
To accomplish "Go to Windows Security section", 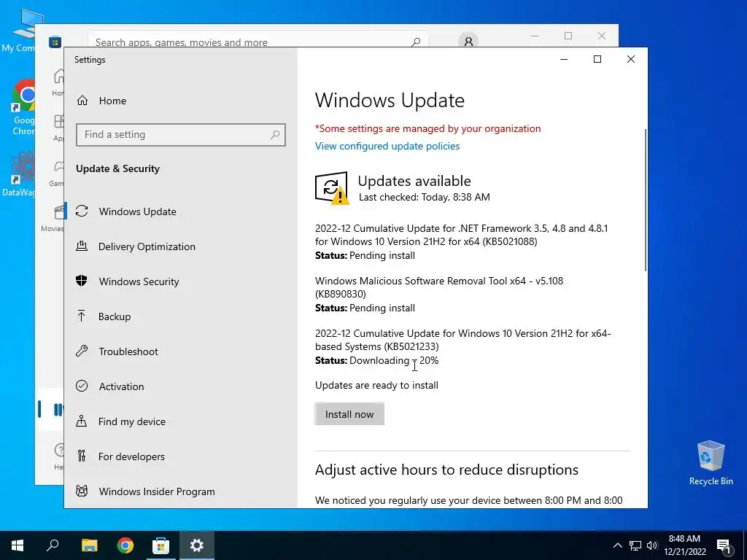I will click(139, 281).
